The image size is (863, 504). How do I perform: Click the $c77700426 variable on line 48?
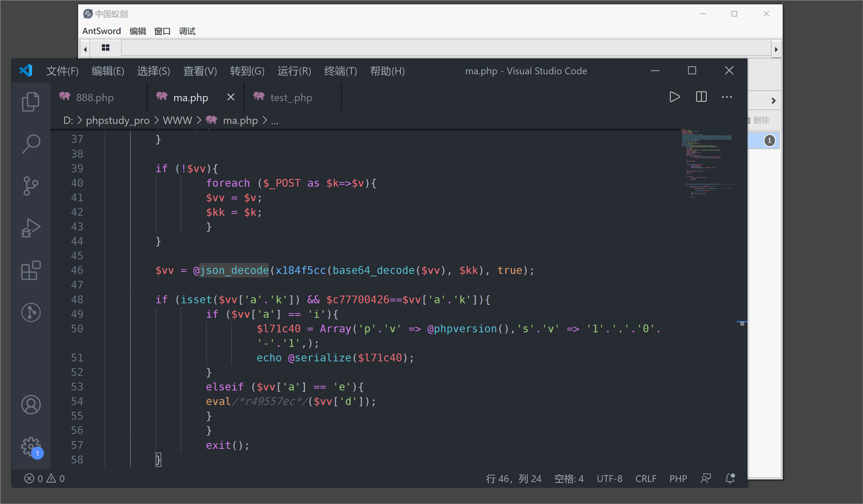pos(358,300)
